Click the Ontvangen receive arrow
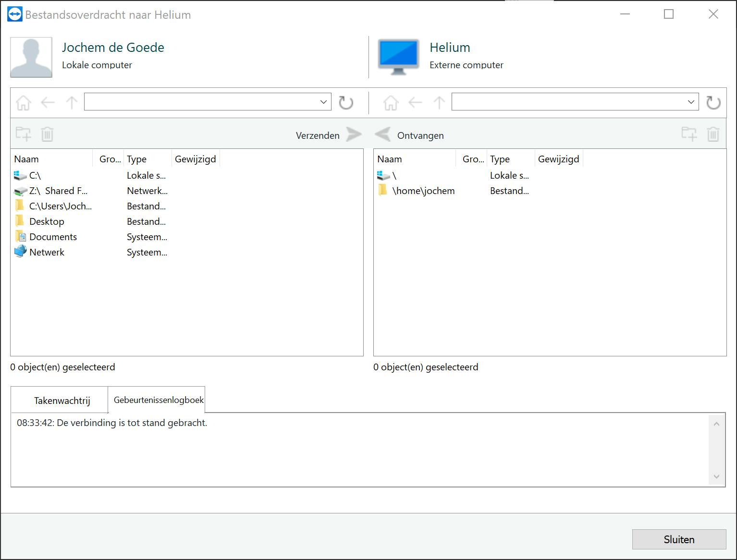Viewport: 737px width, 560px height. click(x=383, y=135)
